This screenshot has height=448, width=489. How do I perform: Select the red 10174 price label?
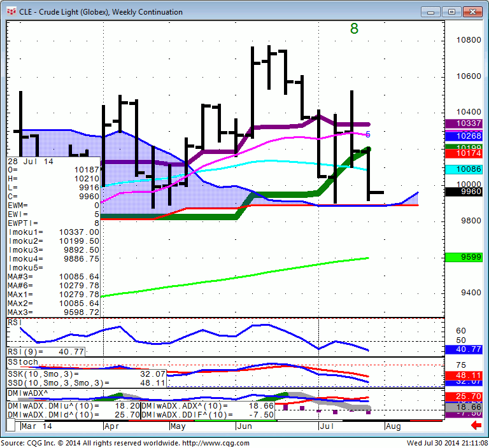click(x=464, y=153)
